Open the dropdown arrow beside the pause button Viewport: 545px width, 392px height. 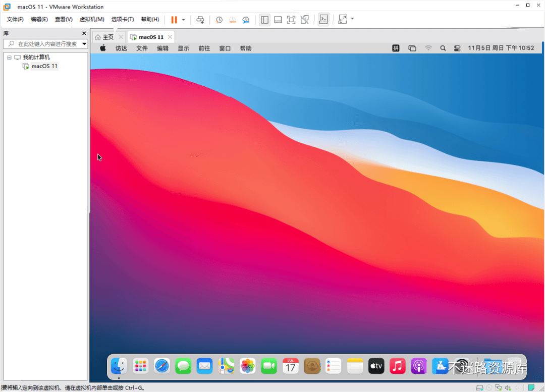tap(184, 20)
